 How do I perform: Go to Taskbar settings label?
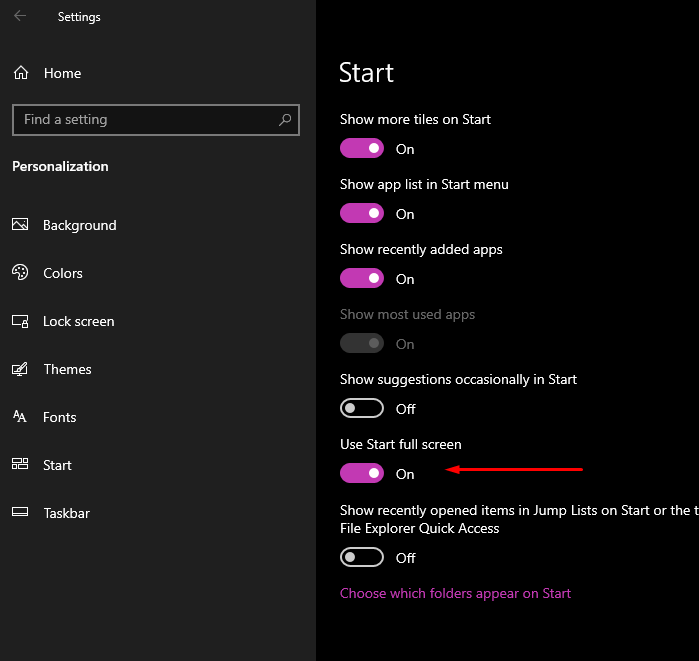(x=66, y=513)
